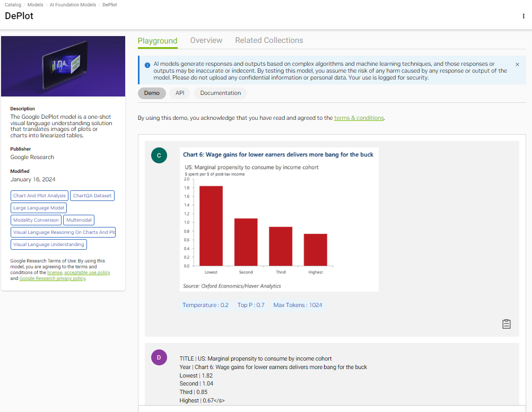Click the uploaded bar chart image

click(279, 219)
